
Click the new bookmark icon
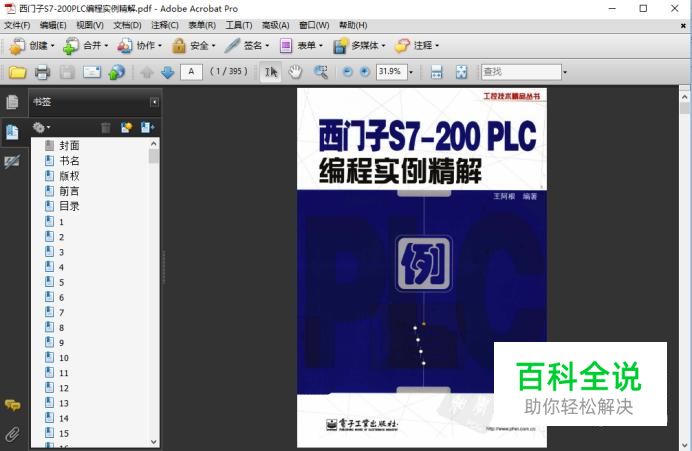point(127,128)
